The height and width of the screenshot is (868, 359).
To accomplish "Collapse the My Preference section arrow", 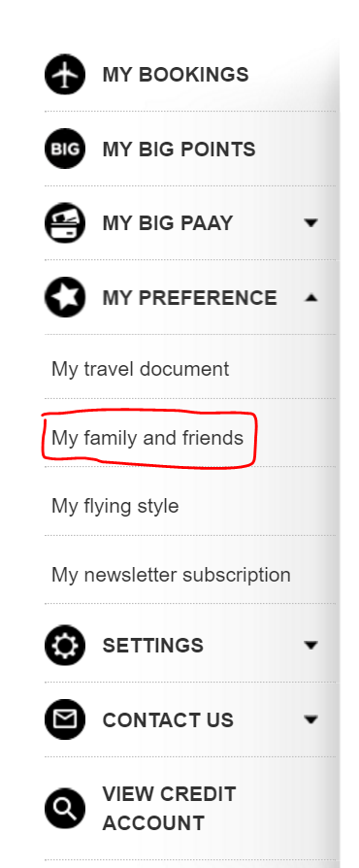I will 311,297.
